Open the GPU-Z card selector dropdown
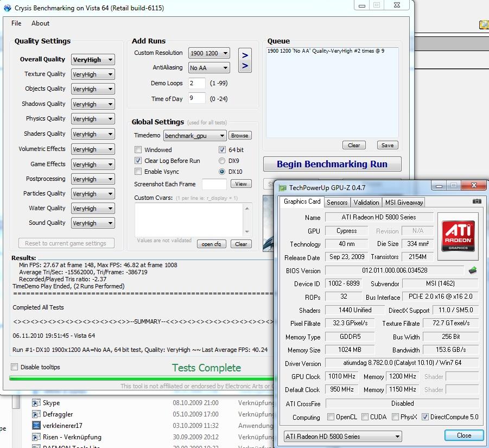Viewport: 489px width, 448px height. coord(343,436)
